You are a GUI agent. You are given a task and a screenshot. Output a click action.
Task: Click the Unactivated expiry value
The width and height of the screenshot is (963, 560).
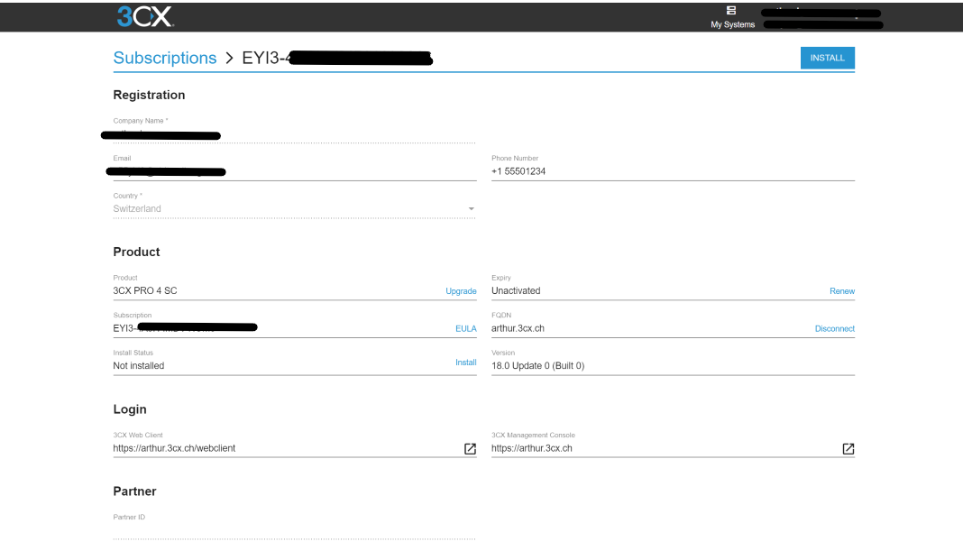coord(516,290)
